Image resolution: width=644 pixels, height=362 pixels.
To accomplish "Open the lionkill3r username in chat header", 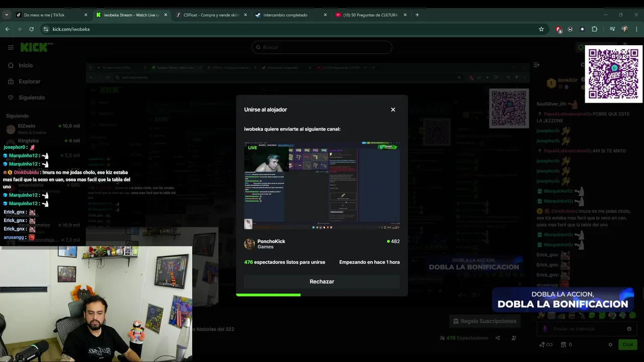I will point(568,80).
